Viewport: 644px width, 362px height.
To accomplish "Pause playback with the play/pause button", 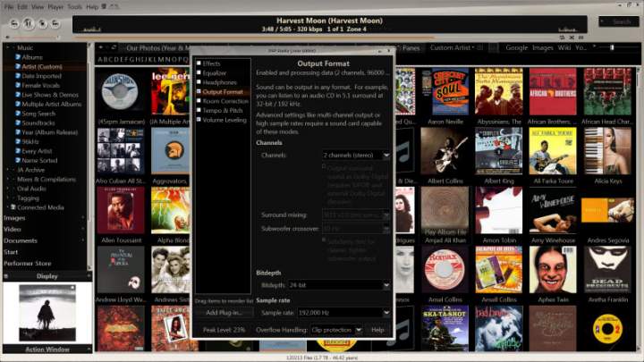I will pyautogui.click(x=28, y=24).
